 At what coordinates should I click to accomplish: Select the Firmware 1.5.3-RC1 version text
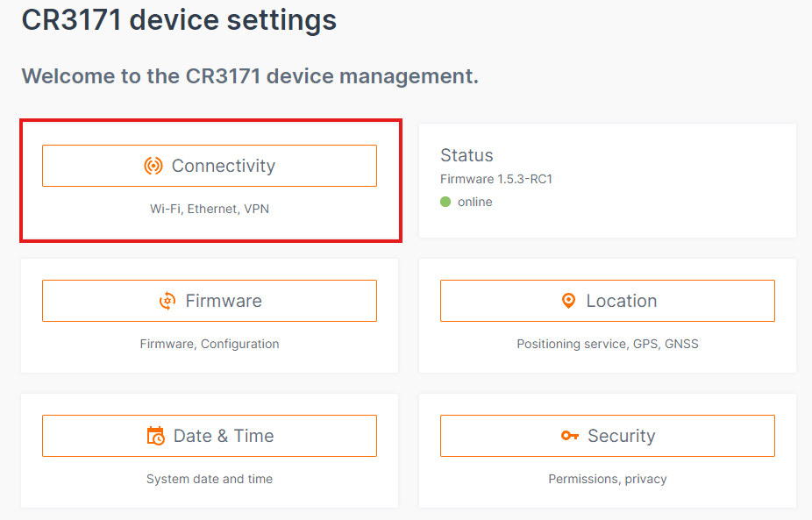click(x=496, y=179)
